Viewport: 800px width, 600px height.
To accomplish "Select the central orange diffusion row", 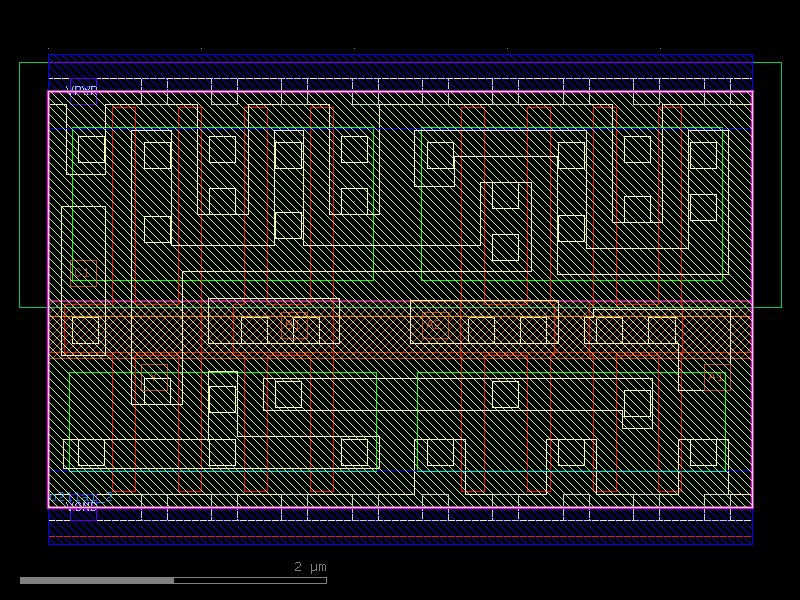I will 400,330.
